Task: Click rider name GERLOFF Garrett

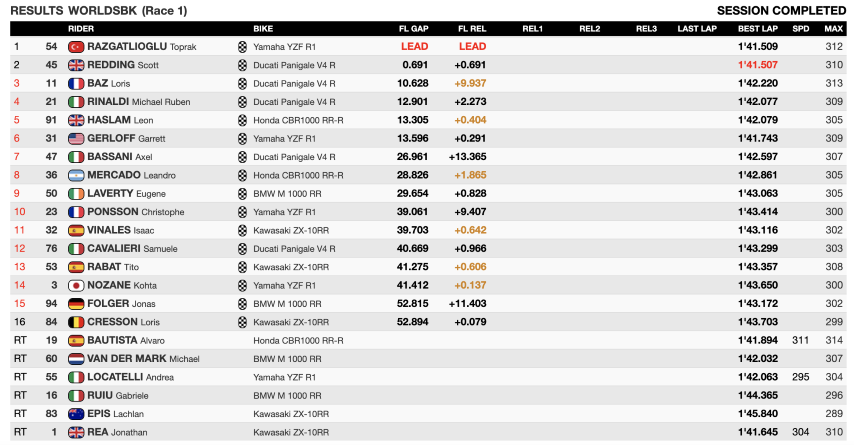Action: tap(126, 139)
